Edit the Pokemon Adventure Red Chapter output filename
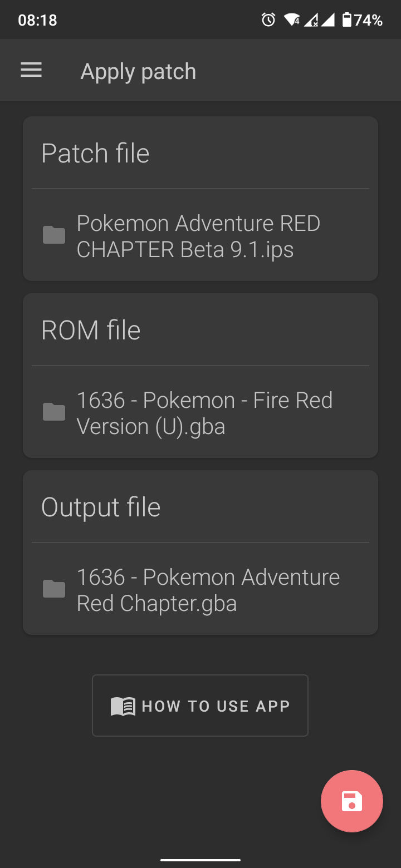This screenshot has height=868, width=401. [208, 590]
